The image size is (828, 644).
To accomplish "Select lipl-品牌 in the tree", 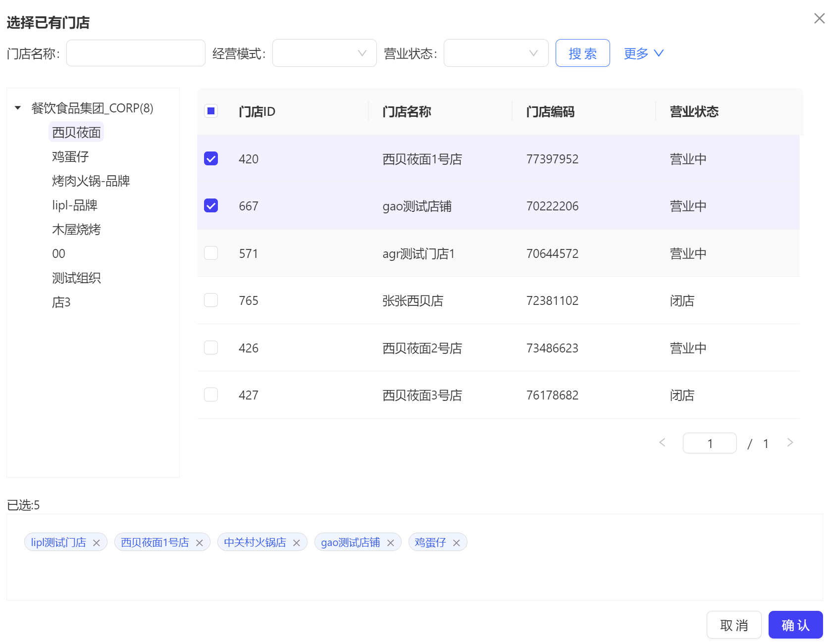I will click(75, 205).
